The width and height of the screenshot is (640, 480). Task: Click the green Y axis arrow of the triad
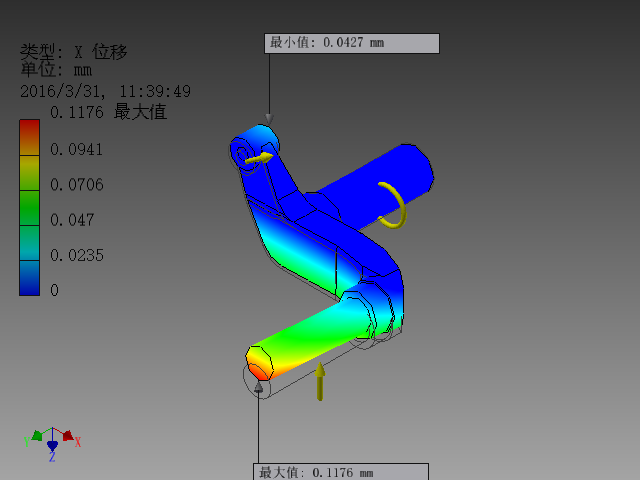37,436
